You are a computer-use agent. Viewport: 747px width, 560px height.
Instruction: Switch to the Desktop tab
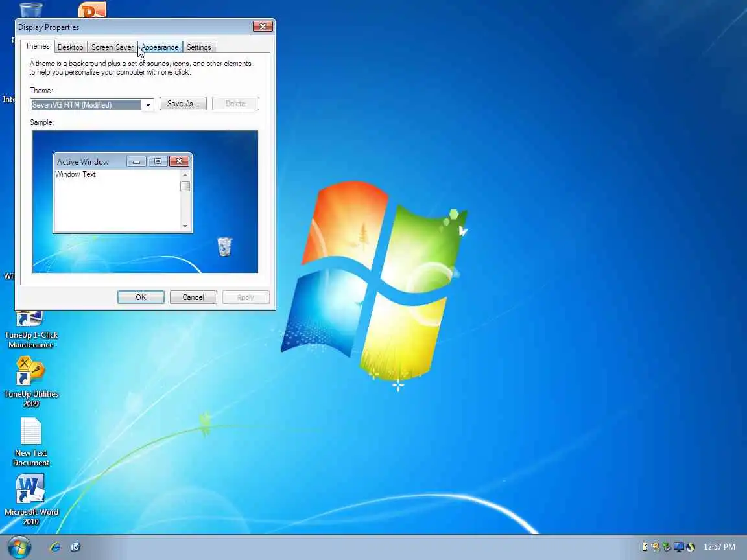[x=70, y=47]
